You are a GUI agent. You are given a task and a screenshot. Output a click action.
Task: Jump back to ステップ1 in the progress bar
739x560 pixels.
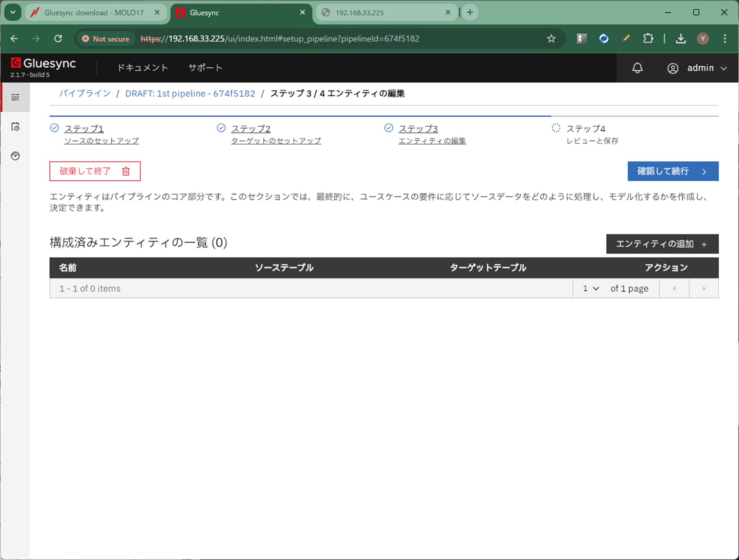tap(84, 129)
